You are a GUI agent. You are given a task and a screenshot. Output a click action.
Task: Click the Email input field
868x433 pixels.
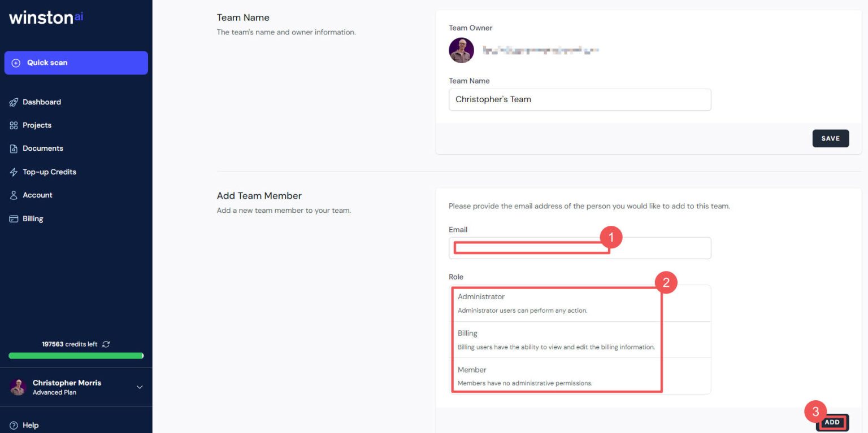(x=580, y=248)
